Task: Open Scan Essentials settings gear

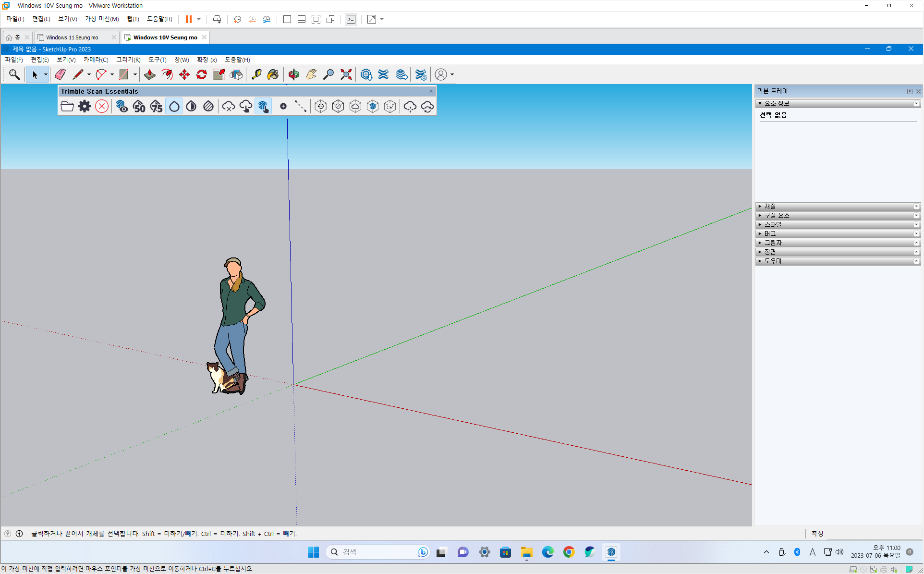Action: pyautogui.click(x=85, y=106)
